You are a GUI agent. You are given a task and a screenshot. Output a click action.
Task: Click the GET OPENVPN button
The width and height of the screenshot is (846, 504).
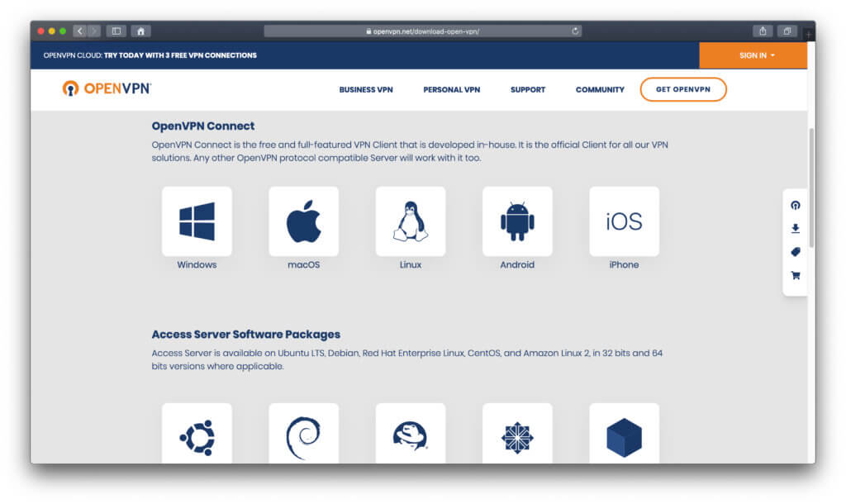[683, 89]
